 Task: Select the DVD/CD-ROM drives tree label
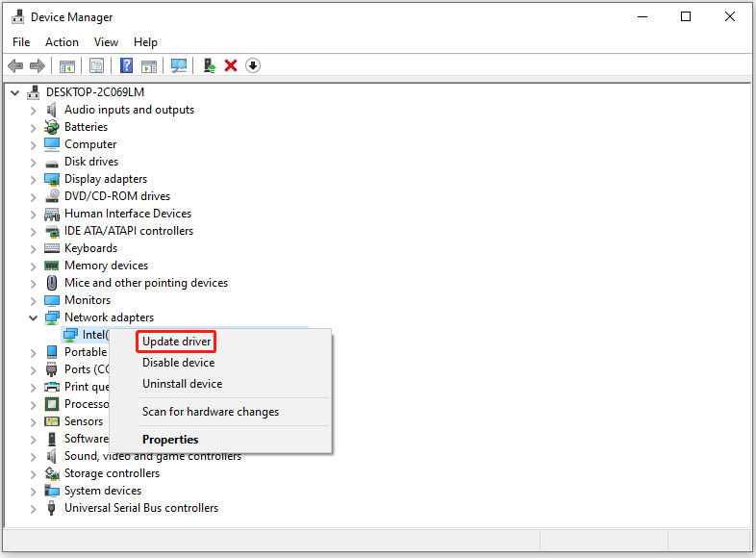tap(117, 196)
